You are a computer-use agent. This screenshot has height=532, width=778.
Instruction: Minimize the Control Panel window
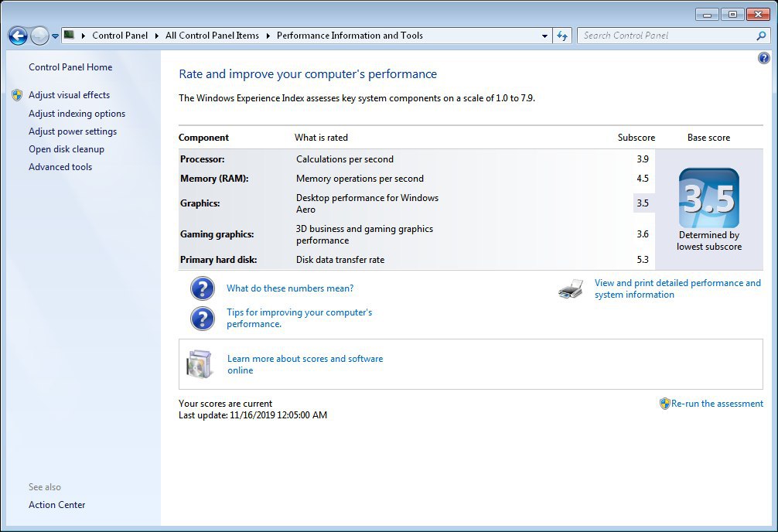pyautogui.click(x=707, y=15)
